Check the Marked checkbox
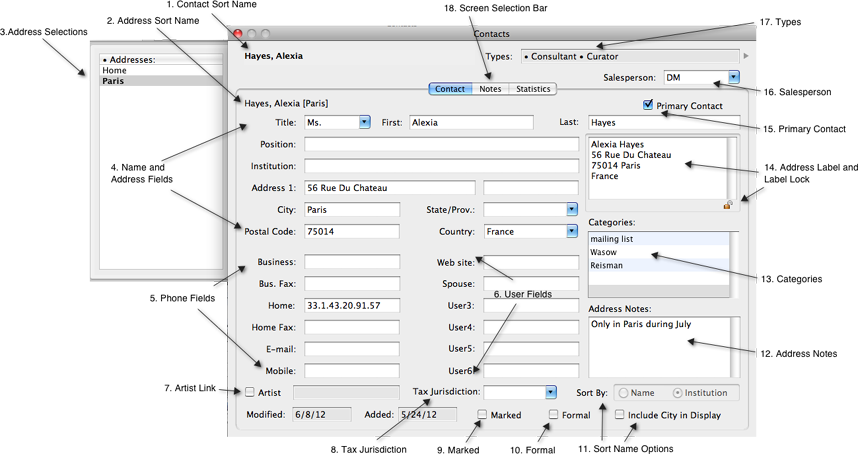This screenshot has width=858, height=454. click(482, 414)
